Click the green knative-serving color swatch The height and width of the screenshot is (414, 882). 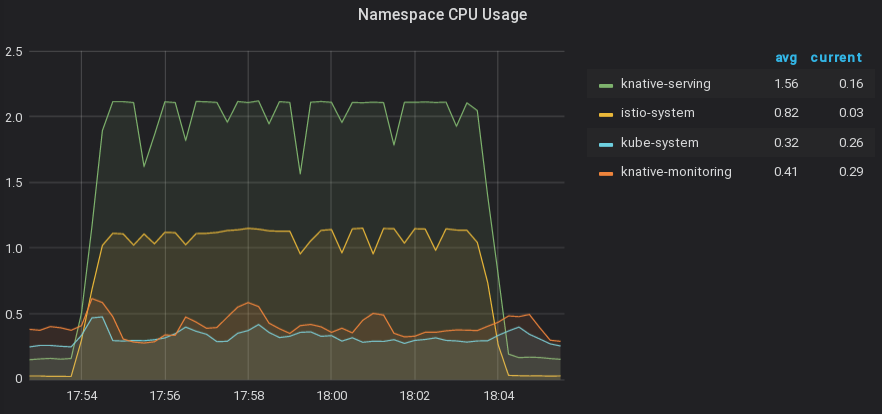click(606, 85)
